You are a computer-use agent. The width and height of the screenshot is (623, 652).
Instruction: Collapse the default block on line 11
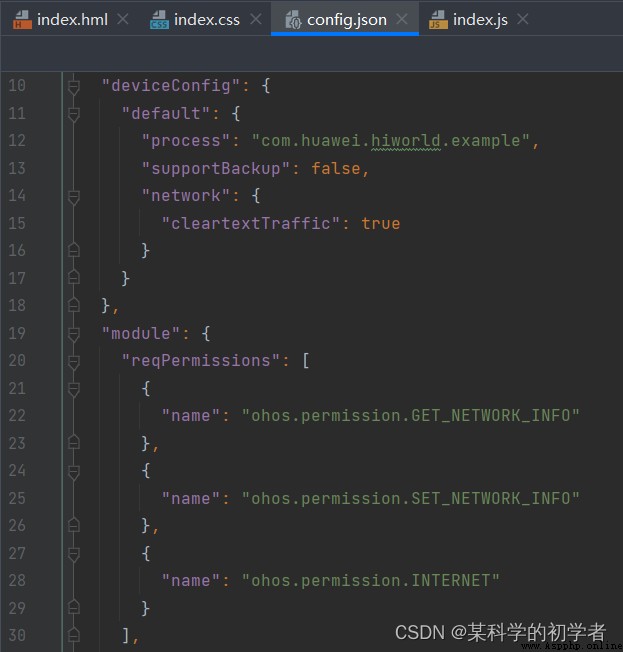tap(74, 114)
